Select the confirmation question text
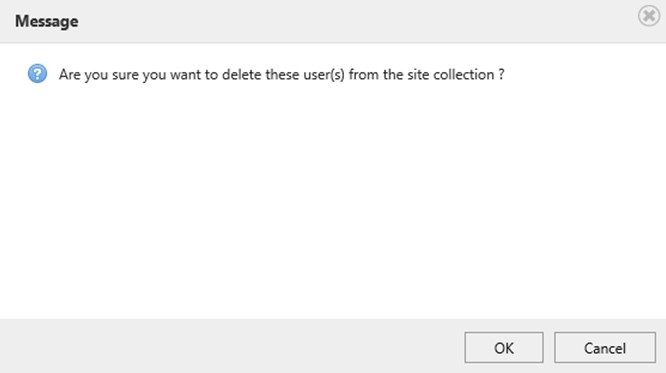The width and height of the screenshot is (666, 373). tap(282, 75)
